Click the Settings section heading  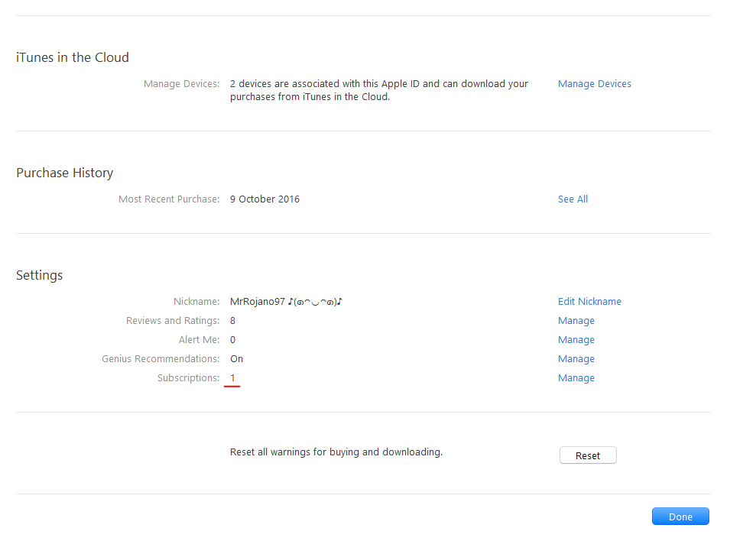[x=39, y=275]
